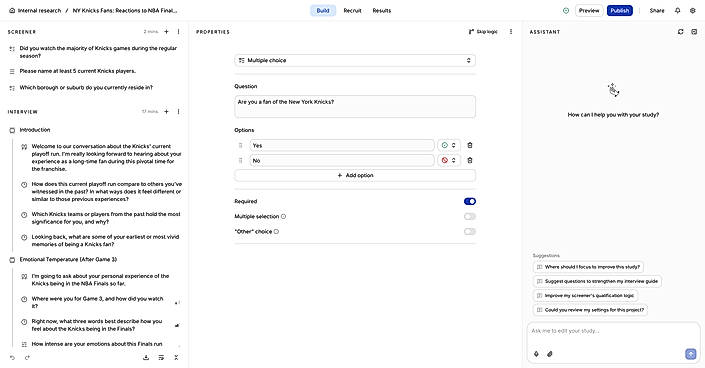
Task: Click info icon next to Multiple selection
Action: click(283, 216)
